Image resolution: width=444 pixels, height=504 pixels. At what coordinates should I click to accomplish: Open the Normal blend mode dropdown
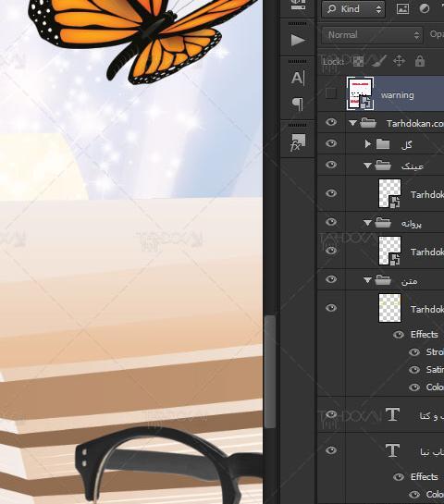pyautogui.click(x=372, y=35)
